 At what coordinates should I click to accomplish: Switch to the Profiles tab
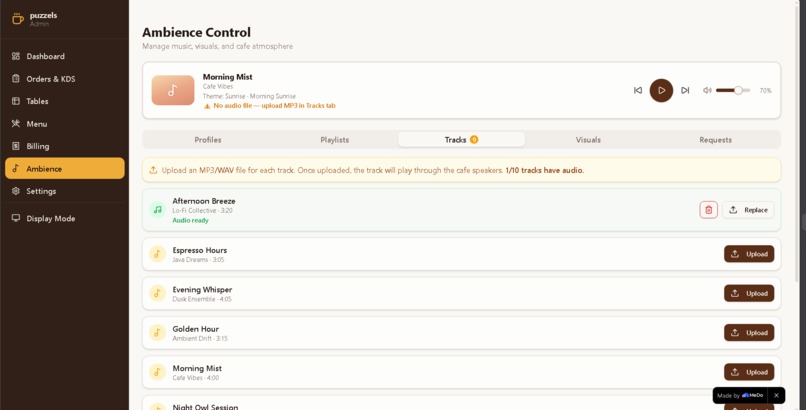tap(208, 140)
